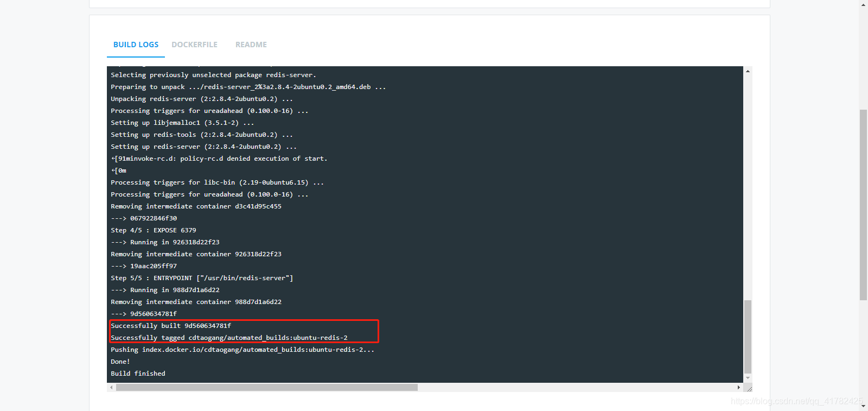Click 'Setting up redis-tools' log line
The image size is (868, 411).
point(202,135)
